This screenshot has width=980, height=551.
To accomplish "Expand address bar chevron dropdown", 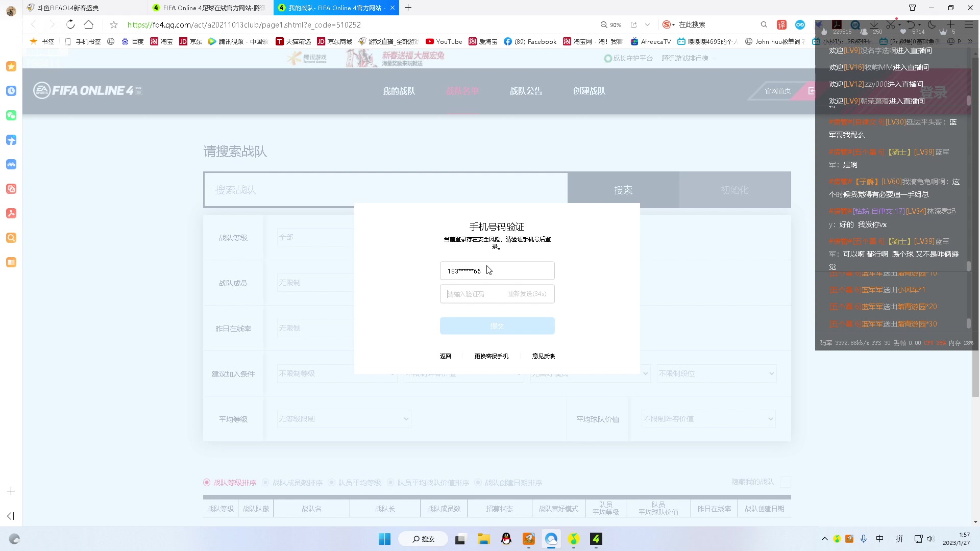I will point(648,24).
